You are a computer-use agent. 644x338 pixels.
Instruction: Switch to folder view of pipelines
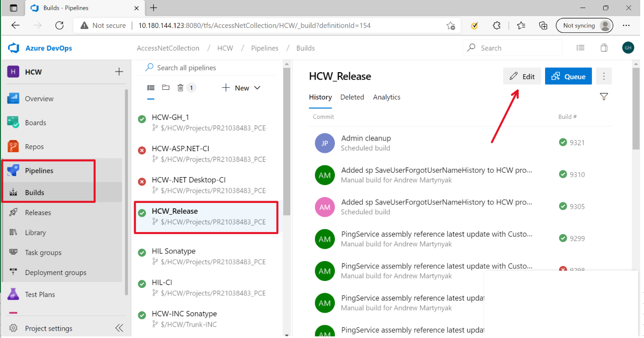click(166, 88)
